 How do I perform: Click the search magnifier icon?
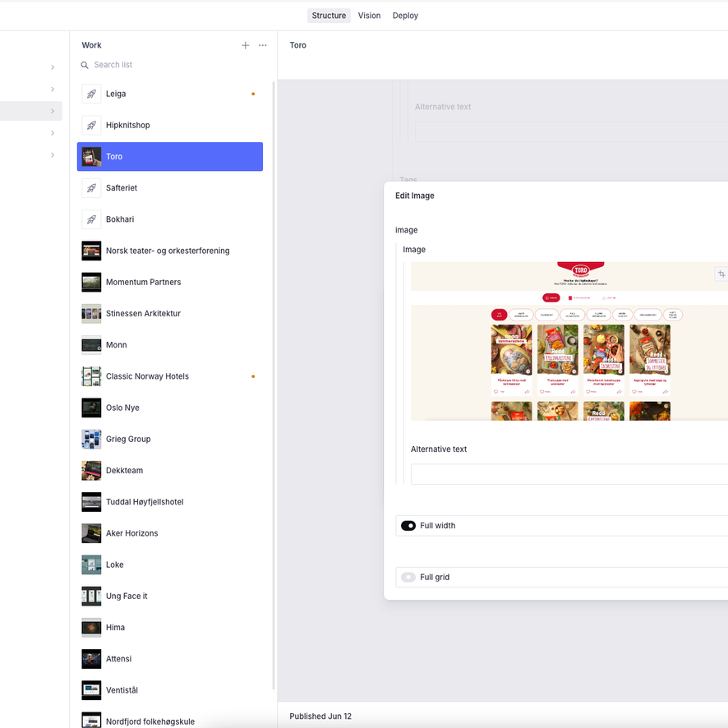tap(85, 65)
